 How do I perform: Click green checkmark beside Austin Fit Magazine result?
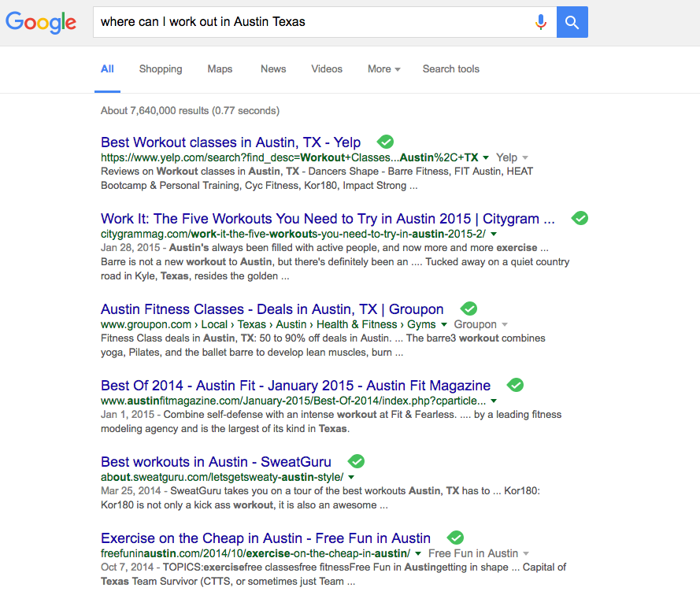pyautogui.click(x=515, y=385)
